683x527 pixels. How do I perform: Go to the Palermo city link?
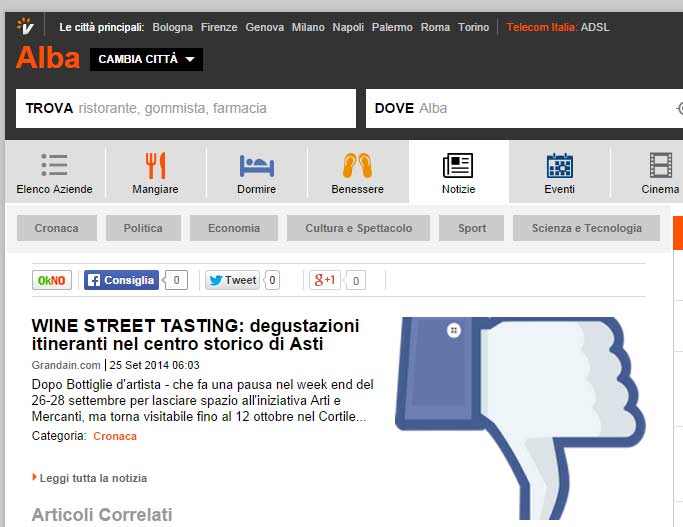click(392, 27)
